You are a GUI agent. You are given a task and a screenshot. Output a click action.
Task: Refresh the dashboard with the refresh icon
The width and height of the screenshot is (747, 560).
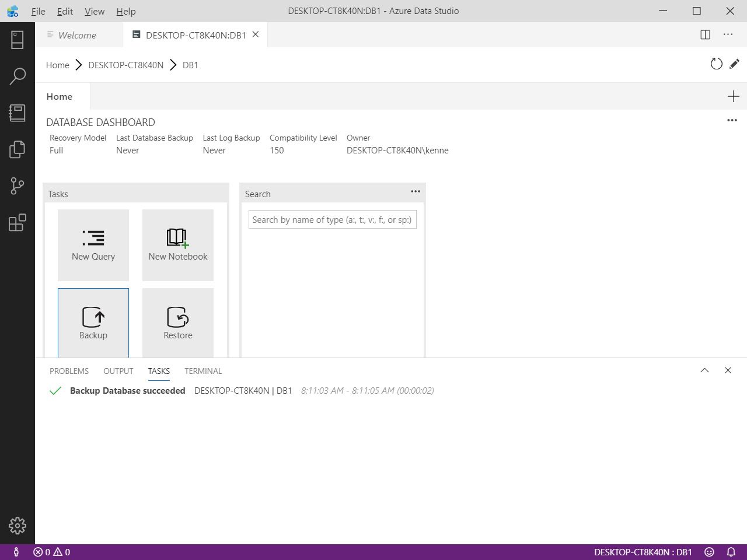coord(716,64)
